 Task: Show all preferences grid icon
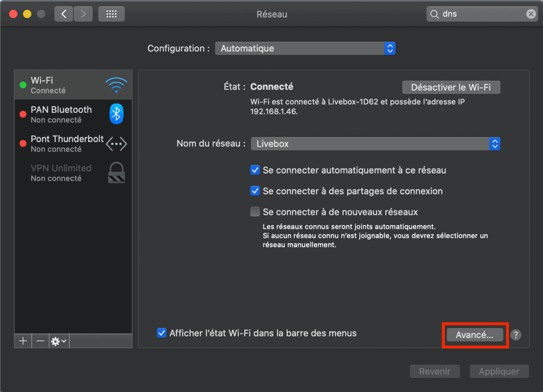pyautogui.click(x=112, y=14)
